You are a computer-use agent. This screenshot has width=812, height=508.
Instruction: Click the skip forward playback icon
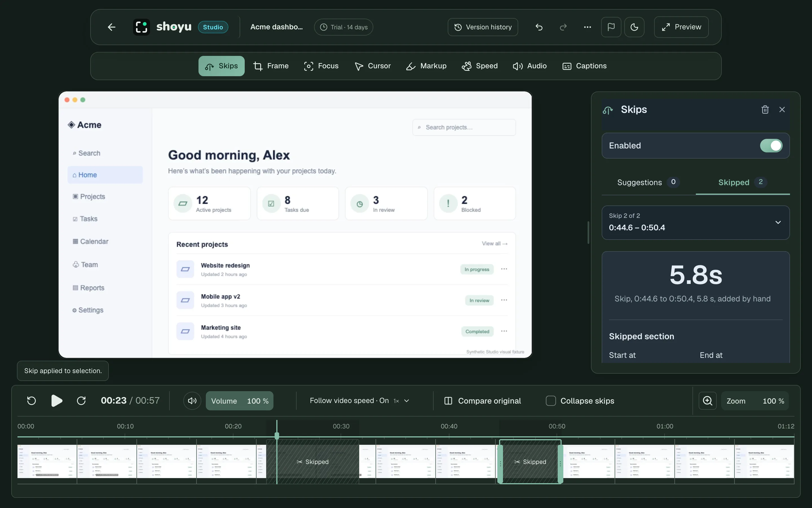tap(81, 400)
